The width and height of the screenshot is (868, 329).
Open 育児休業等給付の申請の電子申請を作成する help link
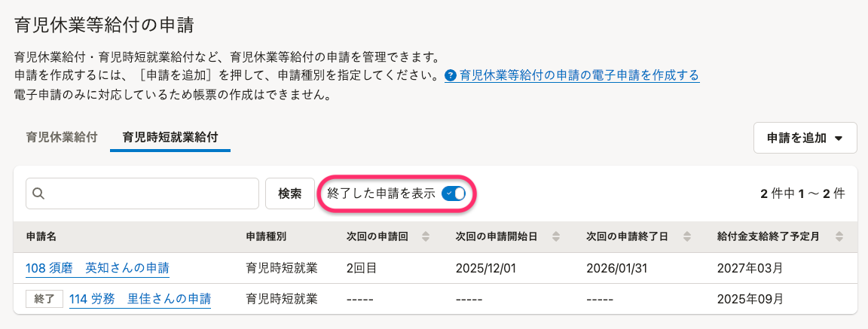pos(579,75)
